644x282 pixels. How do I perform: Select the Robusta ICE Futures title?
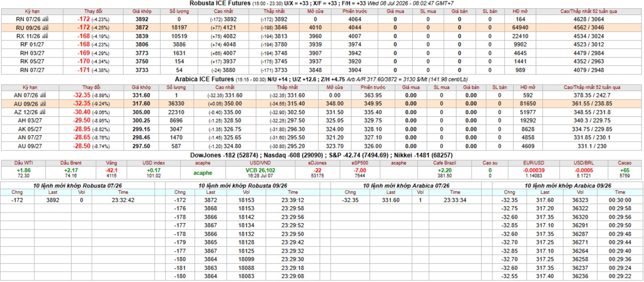pos(220,3)
